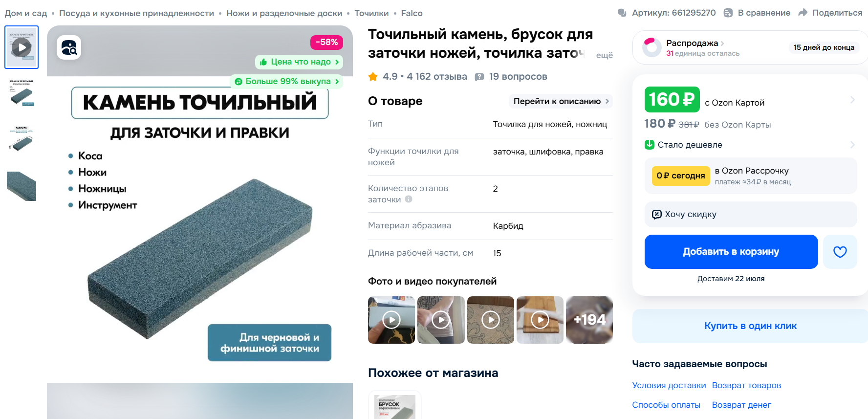
Task: Click Хочу скидку button
Action: [x=750, y=214]
